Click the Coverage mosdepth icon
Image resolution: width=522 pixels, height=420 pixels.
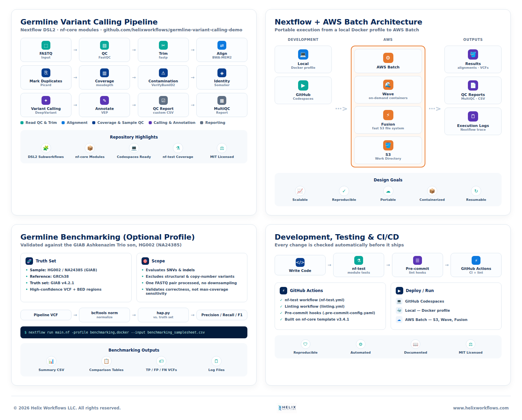pyautogui.click(x=104, y=73)
